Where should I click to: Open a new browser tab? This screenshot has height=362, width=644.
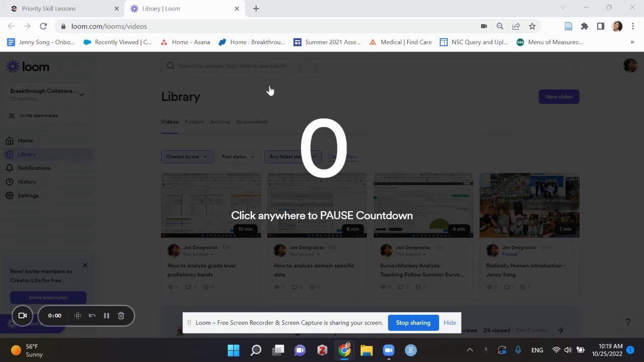pos(256,9)
